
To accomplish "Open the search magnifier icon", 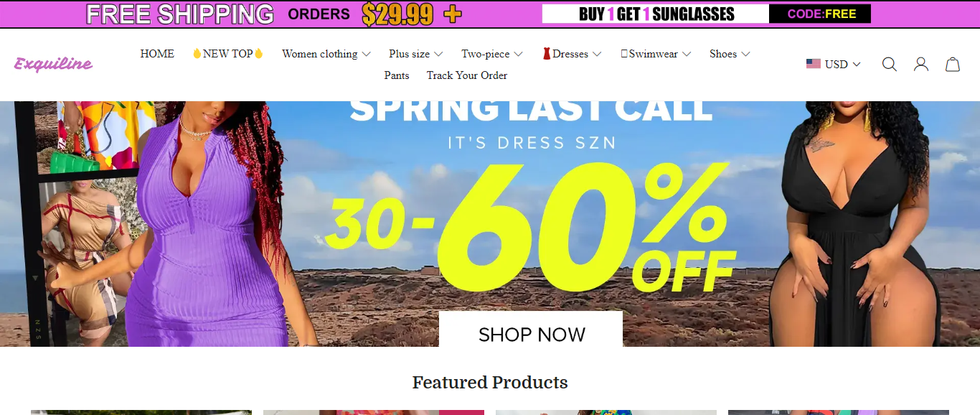I will (890, 65).
